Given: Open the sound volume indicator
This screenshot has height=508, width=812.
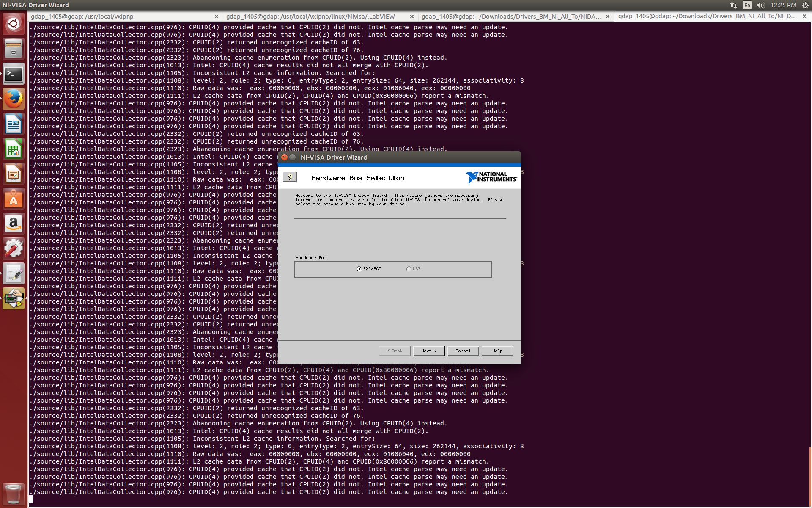Looking at the screenshot, I should point(761,5).
